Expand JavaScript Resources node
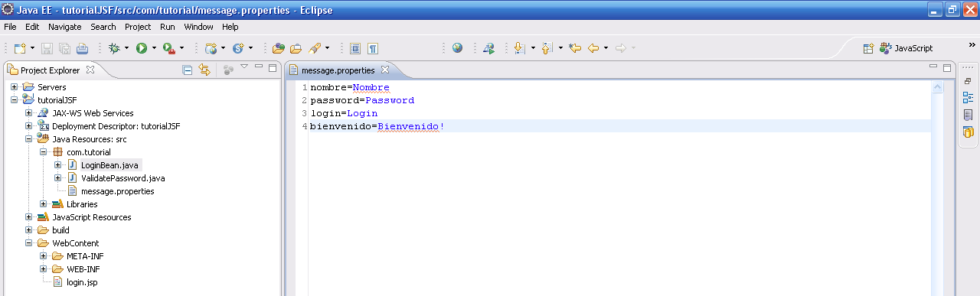The image size is (980, 296). [29, 217]
